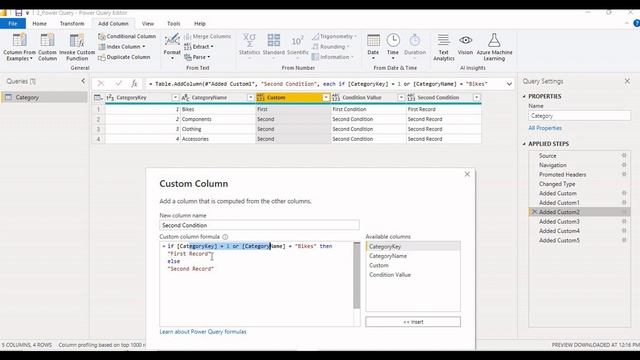
Task: Open the Tools tab
Action: click(173, 24)
